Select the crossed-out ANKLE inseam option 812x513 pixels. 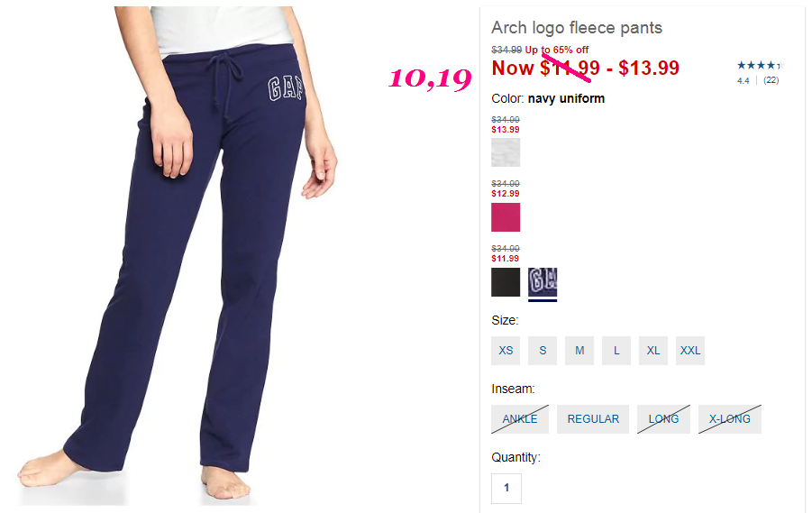520,419
